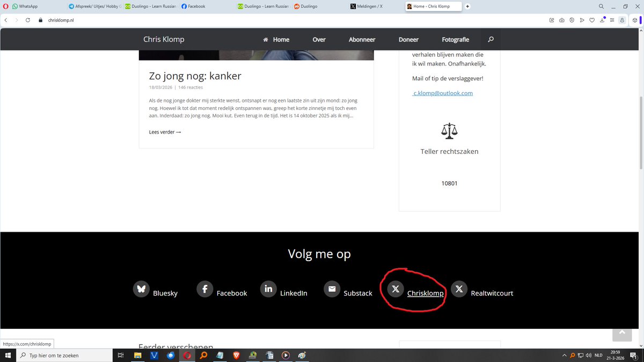Click the ad blocker shield icon
644x362 pixels.
(x=572, y=20)
